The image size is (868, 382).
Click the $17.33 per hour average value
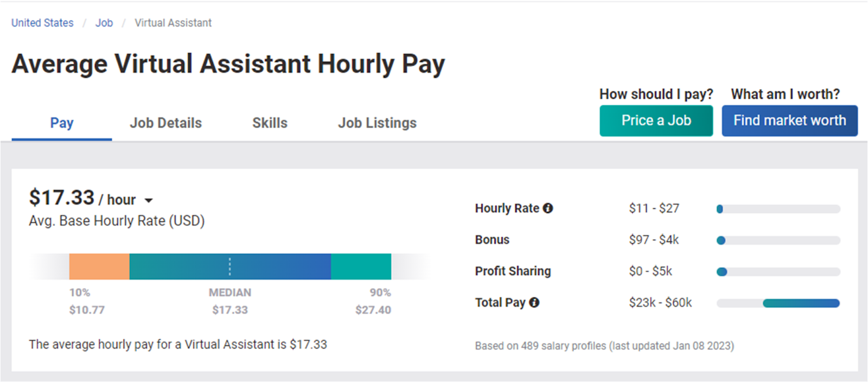pyautogui.click(x=62, y=198)
